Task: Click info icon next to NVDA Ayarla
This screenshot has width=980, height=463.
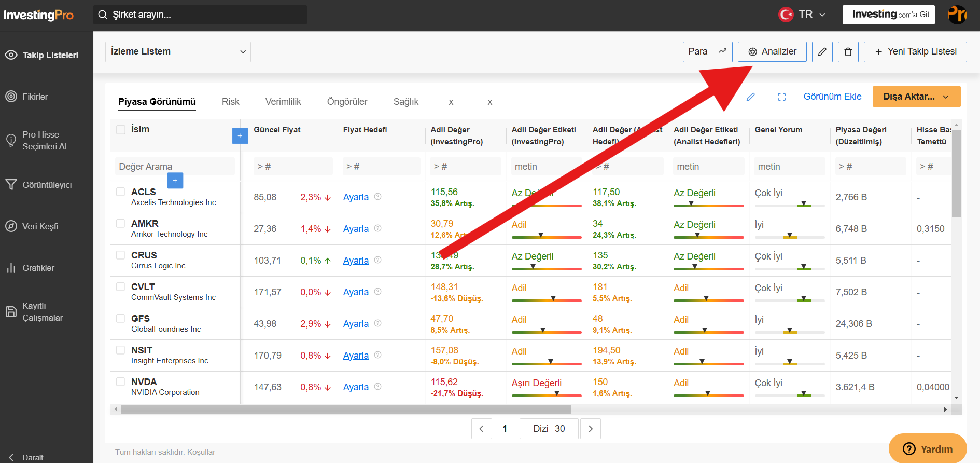Action: 377,387
